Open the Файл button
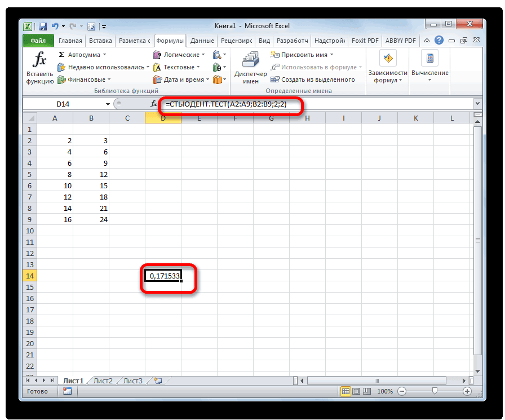The image size is (505, 420). pyautogui.click(x=38, y=41)
